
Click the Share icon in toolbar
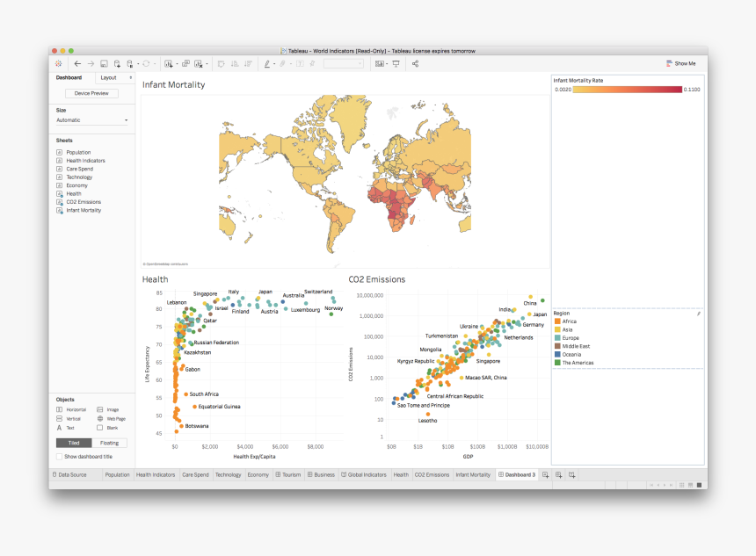click(415, 64)
